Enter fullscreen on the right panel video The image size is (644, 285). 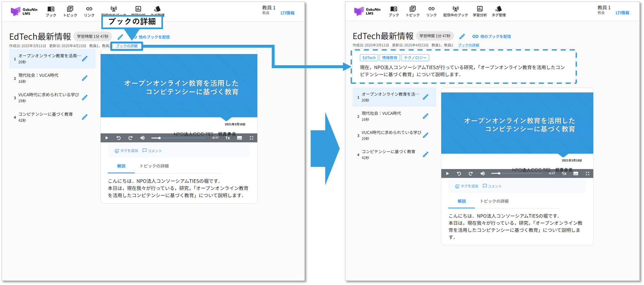(587, 173)
